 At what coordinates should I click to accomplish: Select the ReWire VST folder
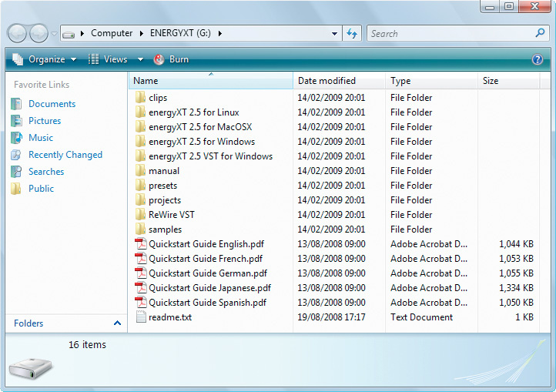171,215
